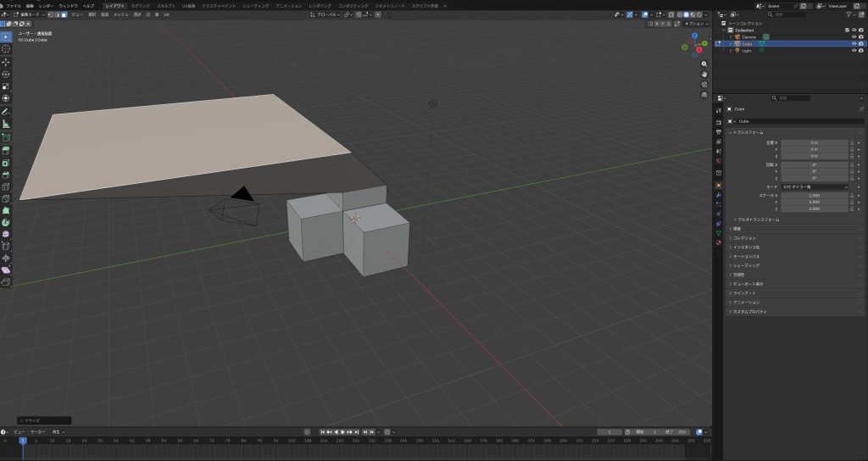Click the メッシュ menu in viewport header

coord(121,14)
